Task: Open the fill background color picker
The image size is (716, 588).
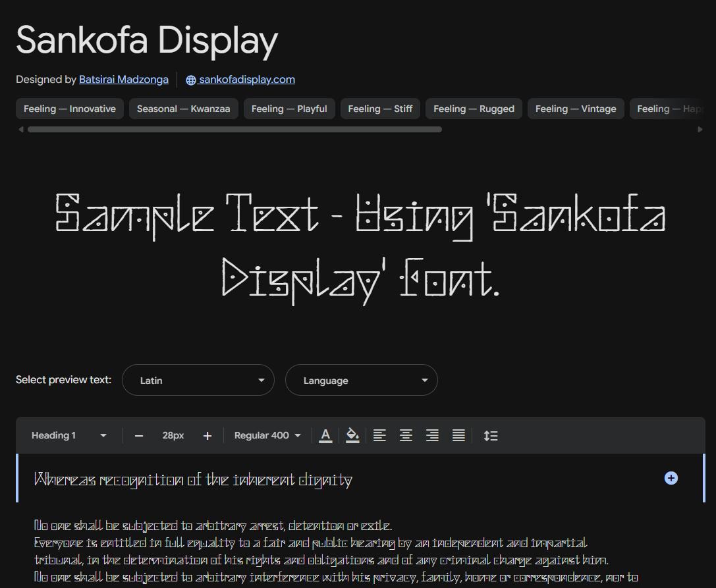Action: click(352, 435)
